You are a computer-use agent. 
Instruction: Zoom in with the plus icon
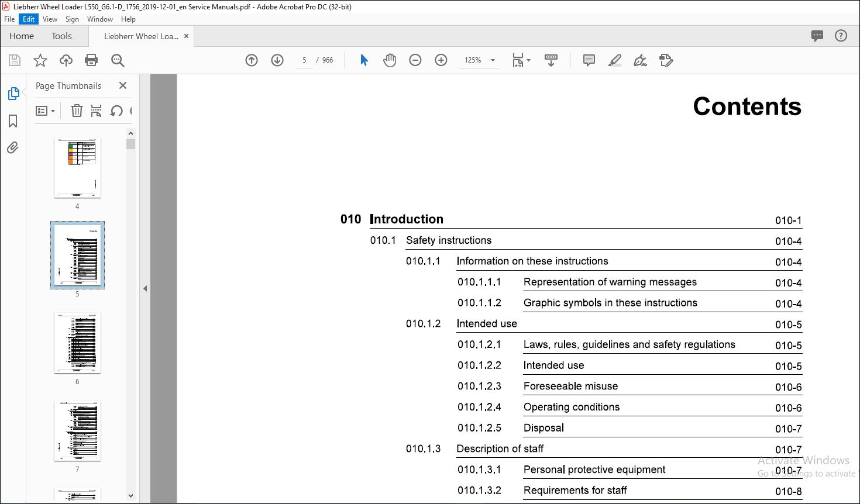441,60
